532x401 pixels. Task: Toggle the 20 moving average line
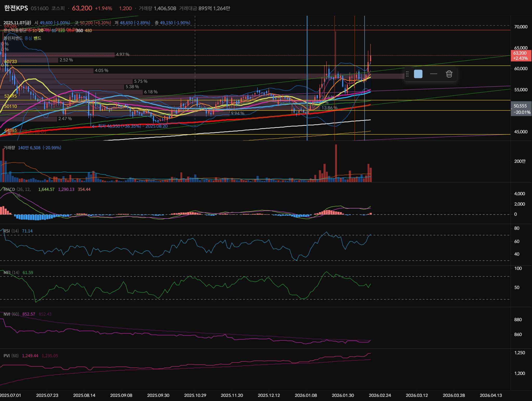[x=41, y=31]
